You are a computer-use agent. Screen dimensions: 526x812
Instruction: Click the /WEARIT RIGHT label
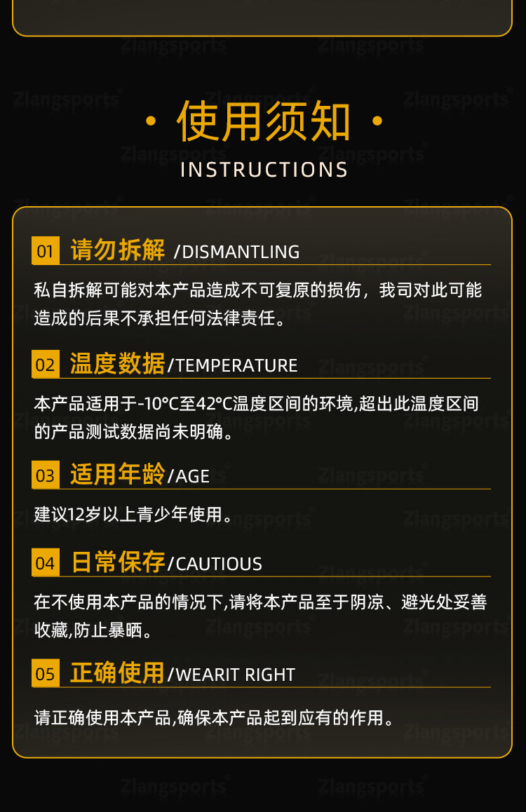[231, 675]
